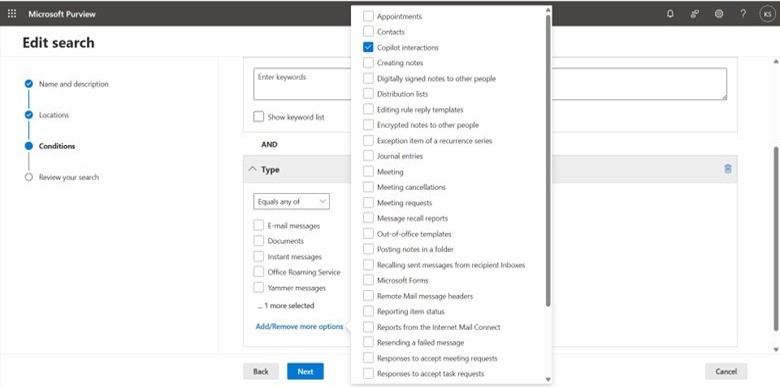Open the help question mark icon
780x387 pixels.
743,14
